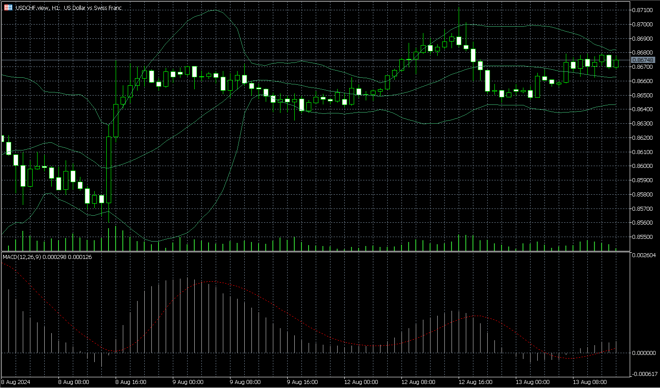Click the "8 Aug 2024" time axis label

pos(15,382)
